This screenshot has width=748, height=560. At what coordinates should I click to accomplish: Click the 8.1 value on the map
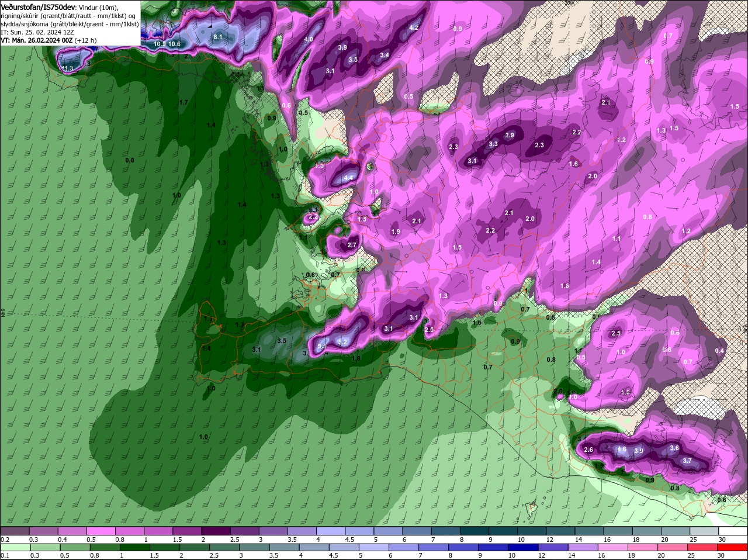tap(218, 37)
